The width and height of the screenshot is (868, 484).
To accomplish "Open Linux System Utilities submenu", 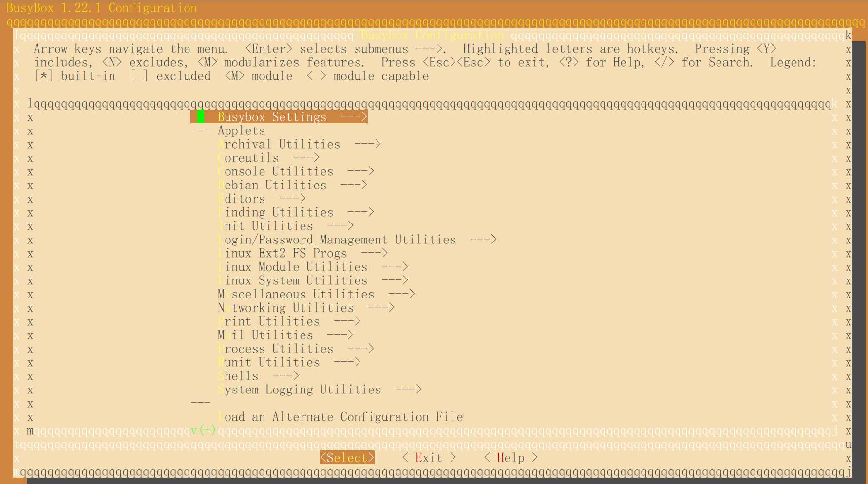I will coord(313,280).
